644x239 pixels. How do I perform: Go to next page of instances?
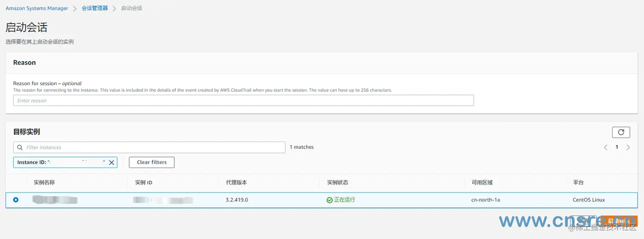point(628,147)
